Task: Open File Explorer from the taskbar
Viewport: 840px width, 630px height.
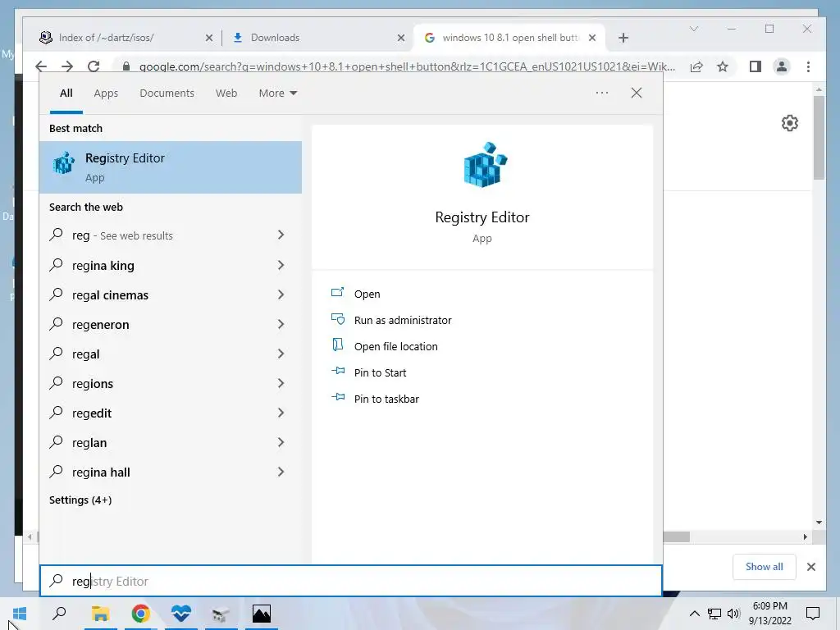Action: click(x=100, y=614)
